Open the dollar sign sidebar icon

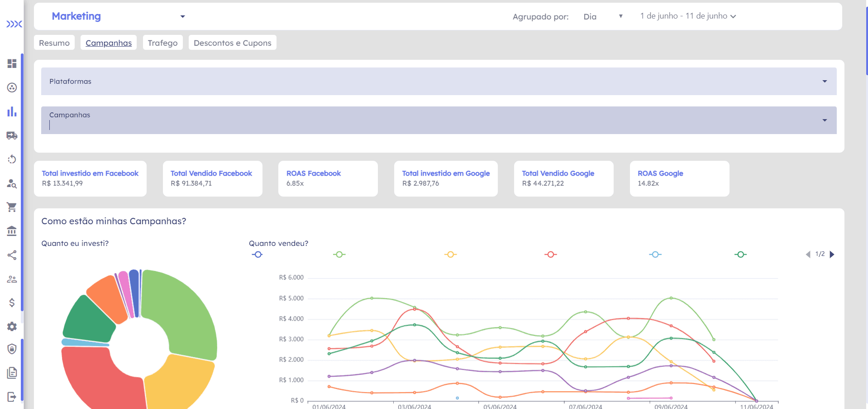[x=12, y=303]
